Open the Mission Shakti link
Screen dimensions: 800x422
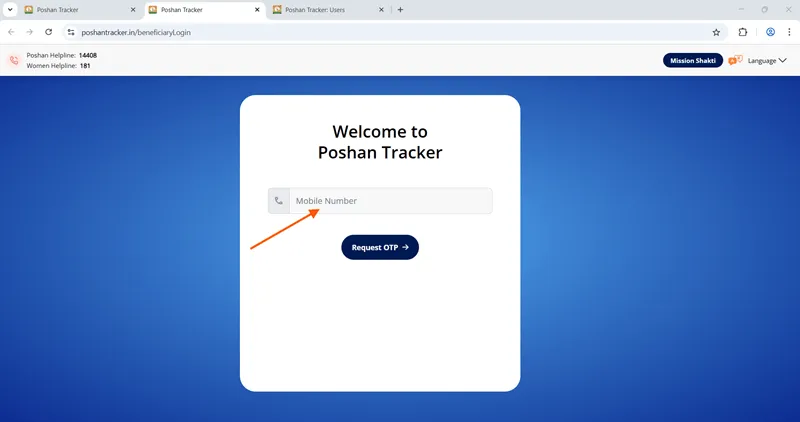[693, 60]
